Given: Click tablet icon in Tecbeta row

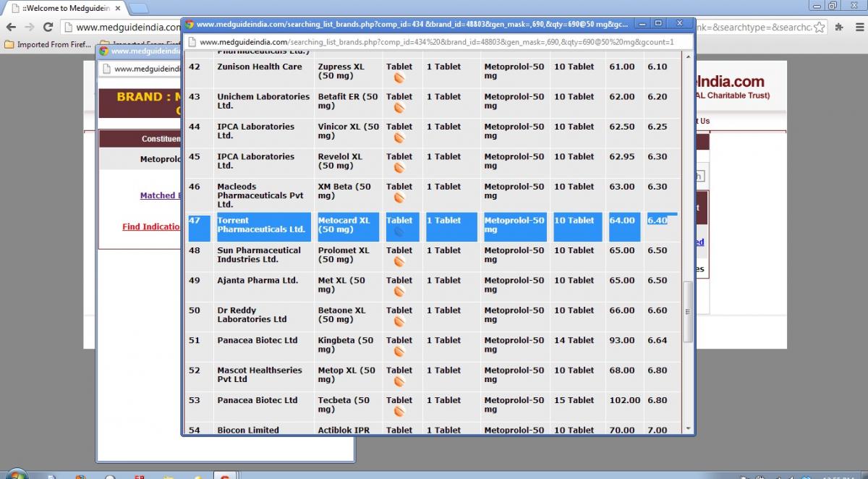Looking at the screenshot, I should pos(399,411).
